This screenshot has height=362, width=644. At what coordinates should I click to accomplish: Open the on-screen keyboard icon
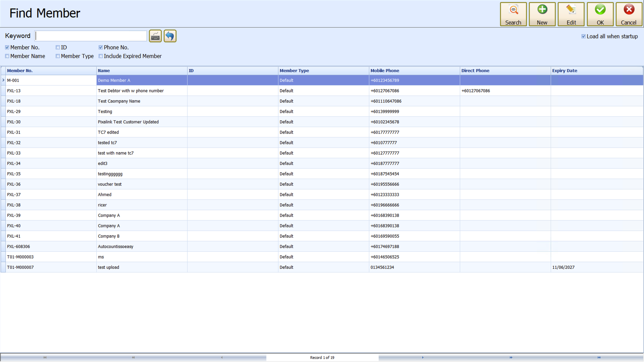coord(155,36)
